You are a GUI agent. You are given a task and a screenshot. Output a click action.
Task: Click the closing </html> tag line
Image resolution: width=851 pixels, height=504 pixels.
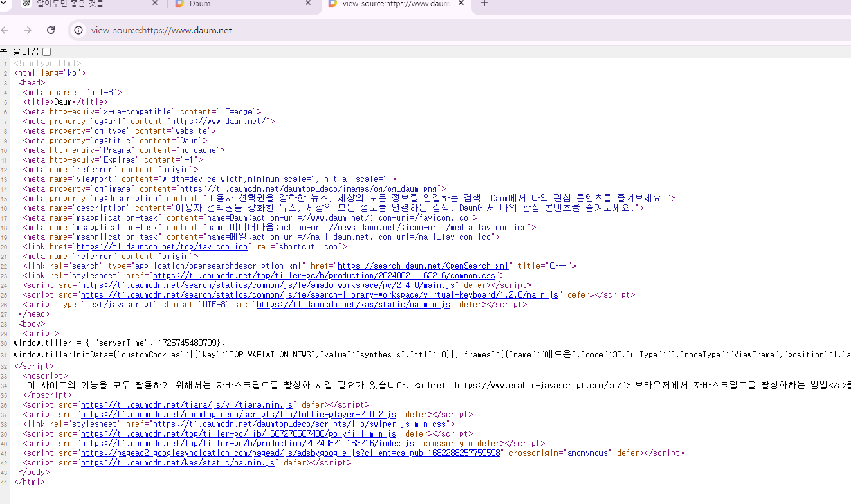pyautogui.click(x=30, y=482)
